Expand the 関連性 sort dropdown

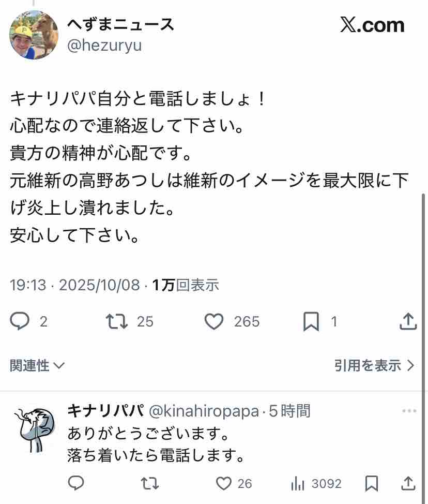pyautogui.click(x=37, y=365)
